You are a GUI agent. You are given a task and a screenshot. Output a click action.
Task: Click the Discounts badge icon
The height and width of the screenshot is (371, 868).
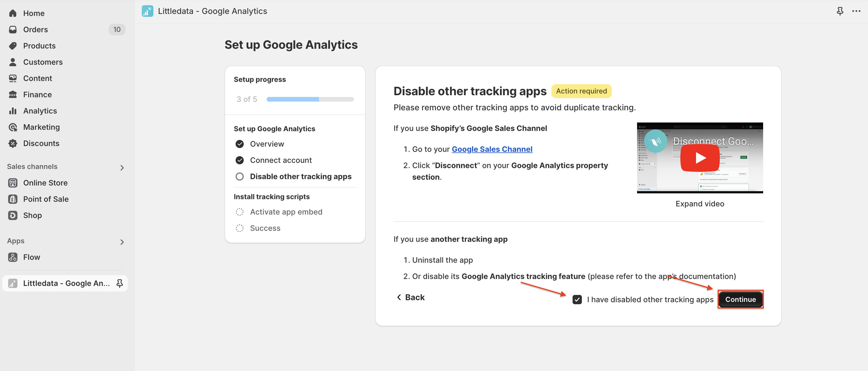13,143
